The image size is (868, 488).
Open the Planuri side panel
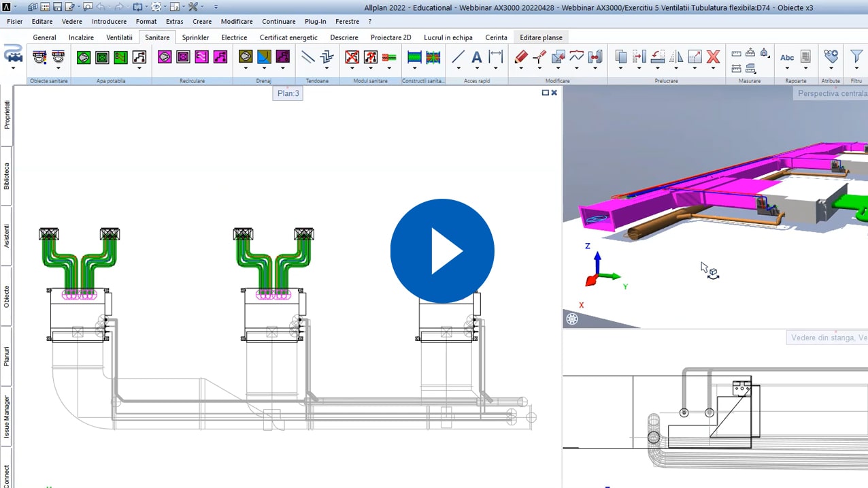tap(7, 356)
